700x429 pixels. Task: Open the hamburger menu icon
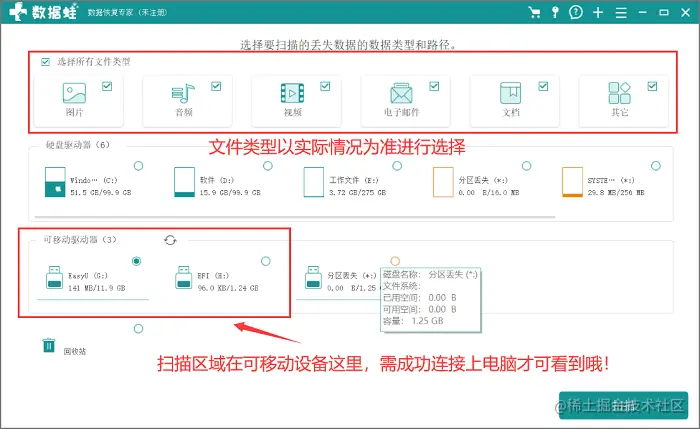point(621,12)
